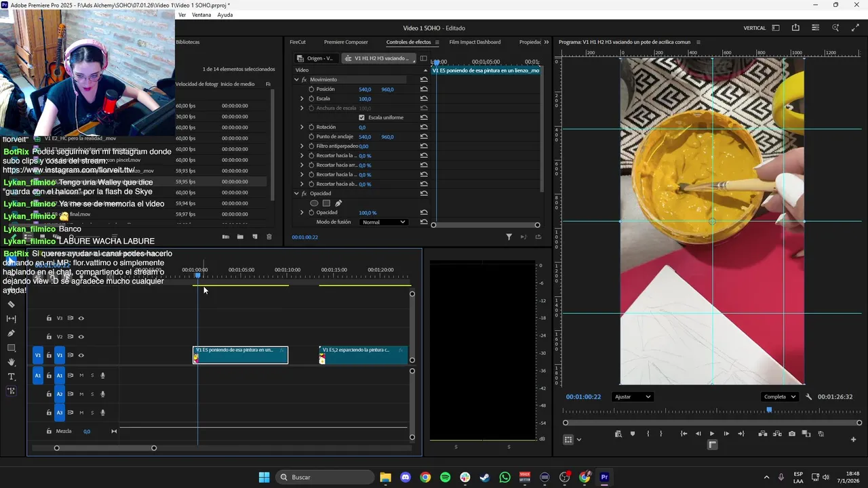Open the Ajustar zoom level dropdown
This screenshot has width=868, height=488.
tap(632, 396)
